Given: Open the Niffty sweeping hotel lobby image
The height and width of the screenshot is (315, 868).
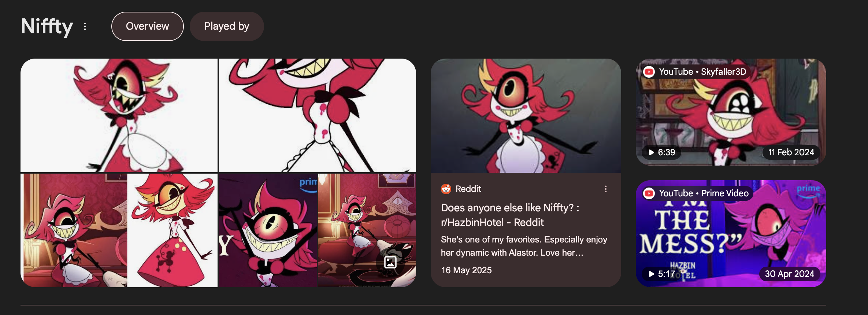Looking at the screenshot, I should (74, 230).
